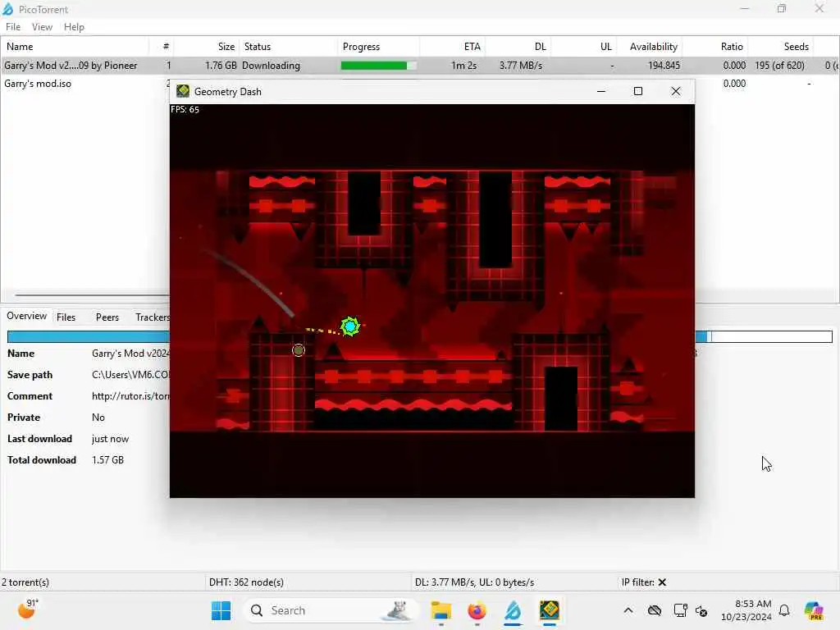
Task: Click the 1.76 GB size cell
Action: pos(221,66)
